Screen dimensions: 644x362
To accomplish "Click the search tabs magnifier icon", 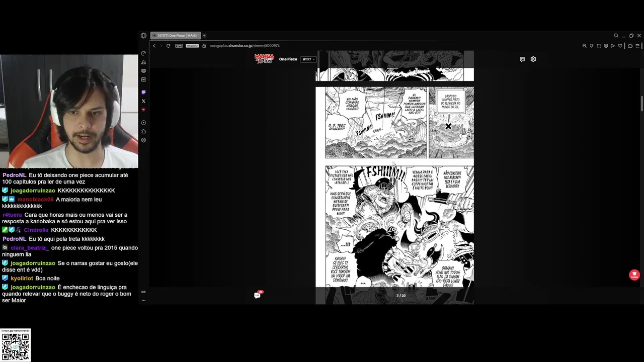I will [616, 36].
